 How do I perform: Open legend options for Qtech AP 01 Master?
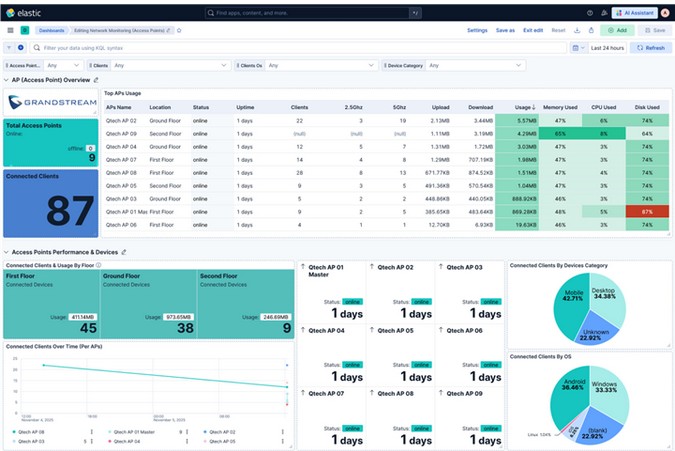(x=187, y=432)
